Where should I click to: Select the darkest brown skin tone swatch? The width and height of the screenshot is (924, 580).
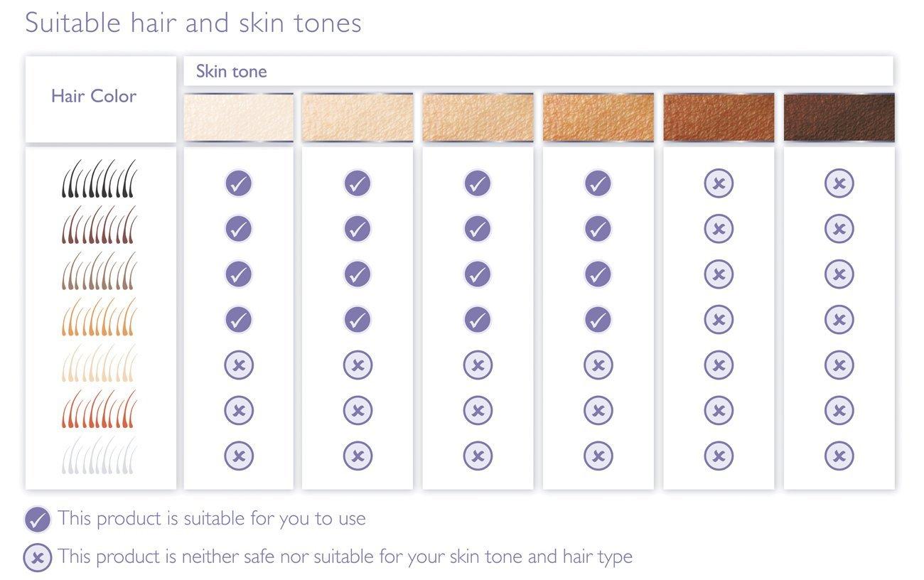coord(839,117)
